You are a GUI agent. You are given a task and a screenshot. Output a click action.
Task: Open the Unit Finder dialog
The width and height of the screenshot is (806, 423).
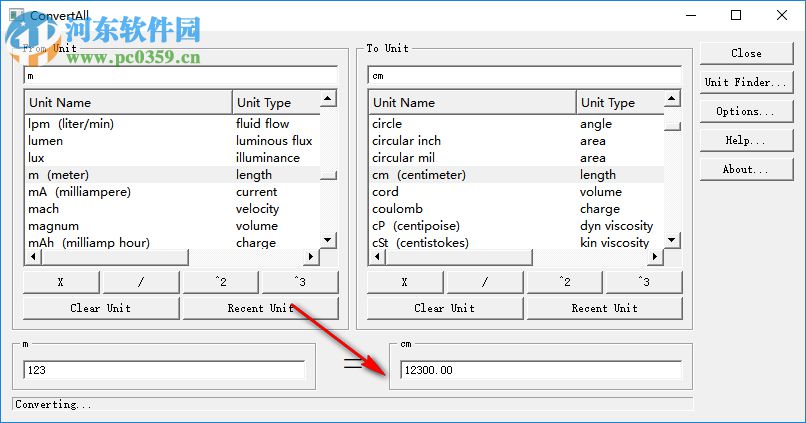click(x=746, y=82)
